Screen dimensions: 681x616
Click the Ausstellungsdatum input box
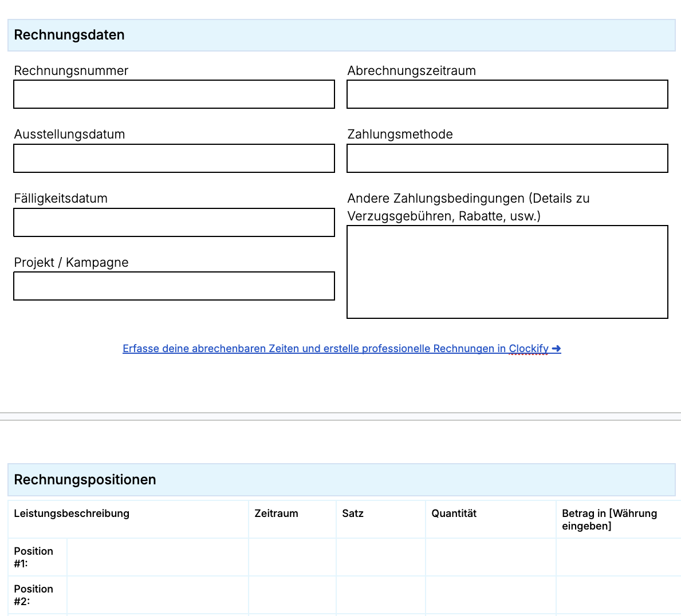click(174, 159)
